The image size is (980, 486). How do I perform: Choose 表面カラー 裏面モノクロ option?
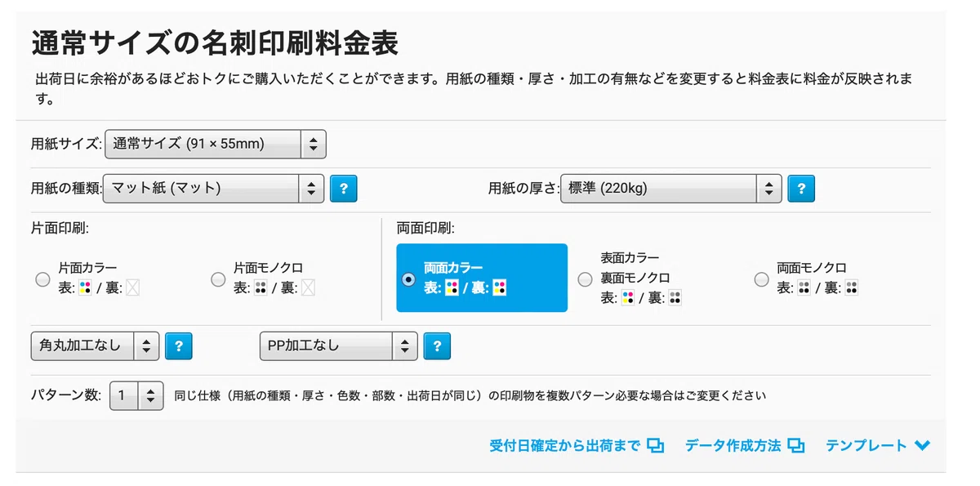[x=585, y=279]
